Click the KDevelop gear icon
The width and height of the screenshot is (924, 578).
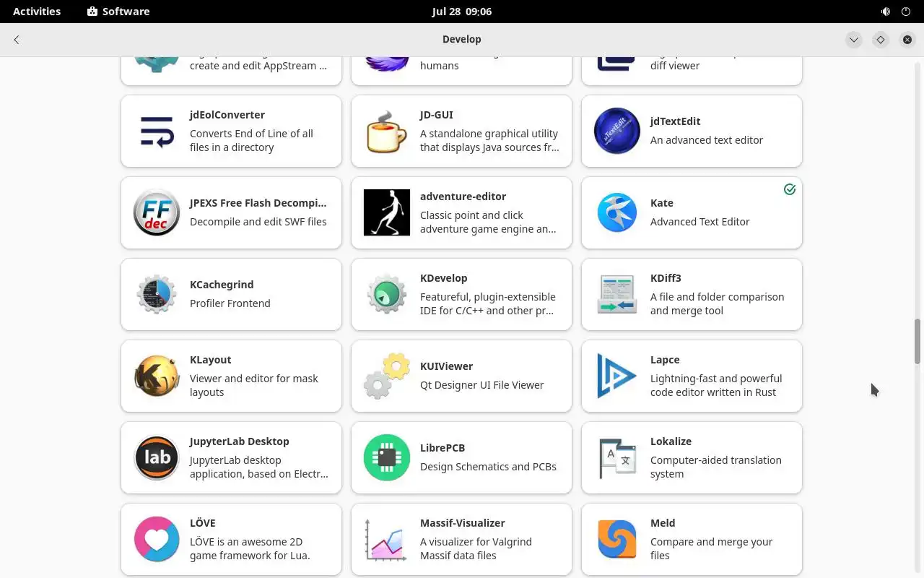click(x=387, y=294)
